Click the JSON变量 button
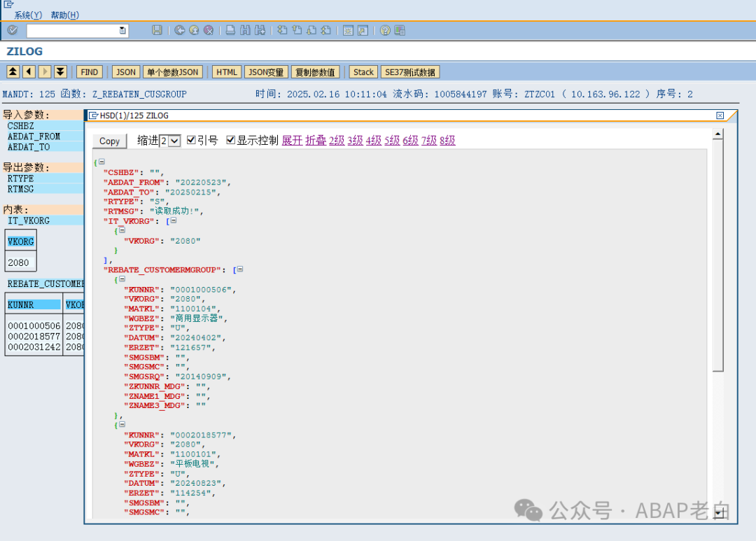This screenshot has height=541, width=756. (x=266, y=72)
